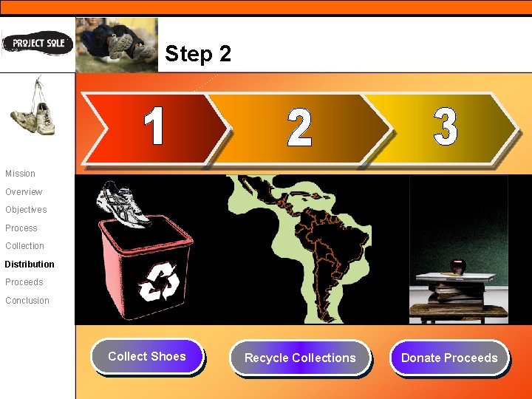Screen dimensions: 532x399
Task: Select the orange arrow numbered 2
Action: (300, 128)
